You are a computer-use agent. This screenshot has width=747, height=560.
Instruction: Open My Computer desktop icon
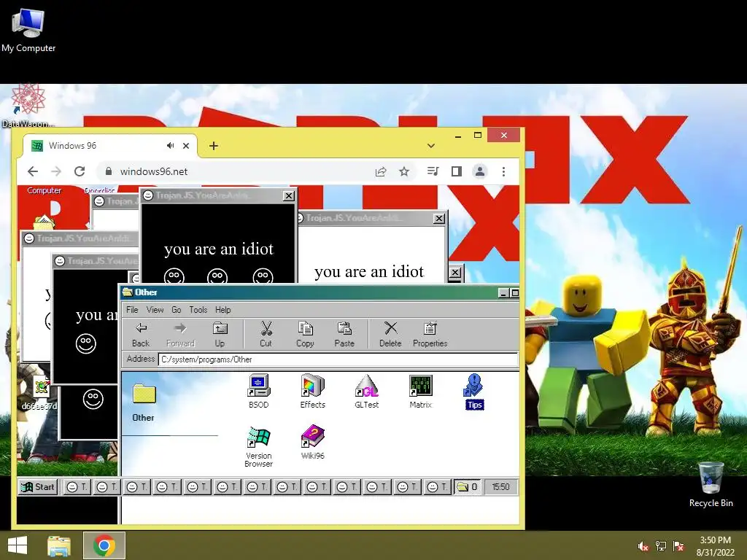point(28,31)
